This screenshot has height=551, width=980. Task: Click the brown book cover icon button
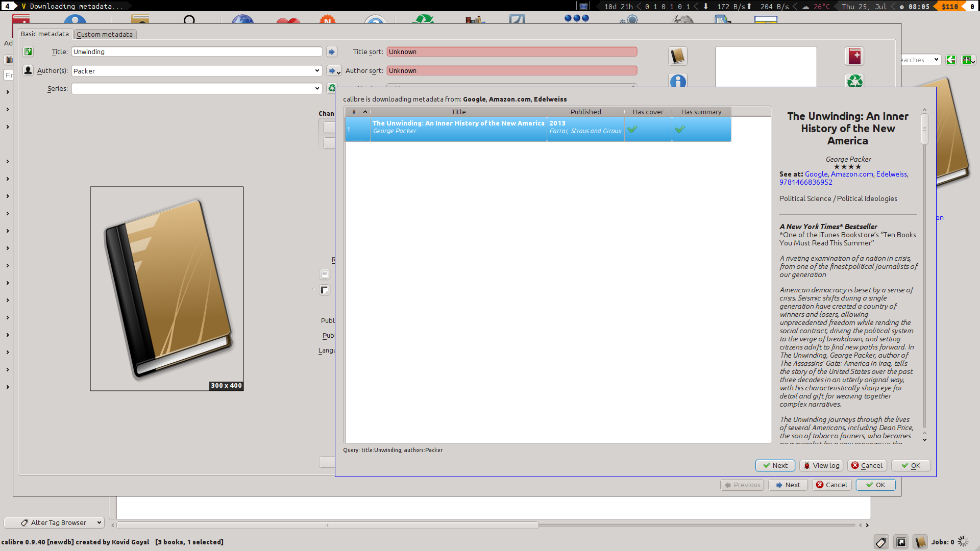(678, 56)
